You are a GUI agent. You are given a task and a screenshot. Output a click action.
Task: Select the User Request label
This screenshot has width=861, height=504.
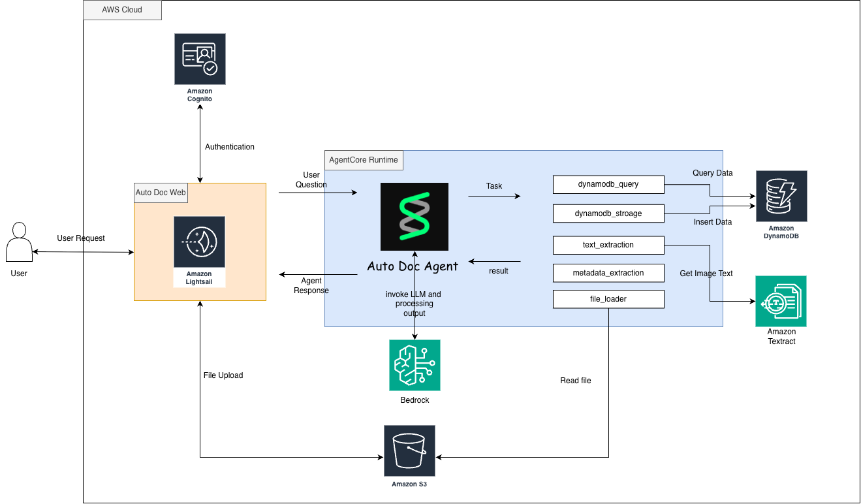[x=81, y=238]
